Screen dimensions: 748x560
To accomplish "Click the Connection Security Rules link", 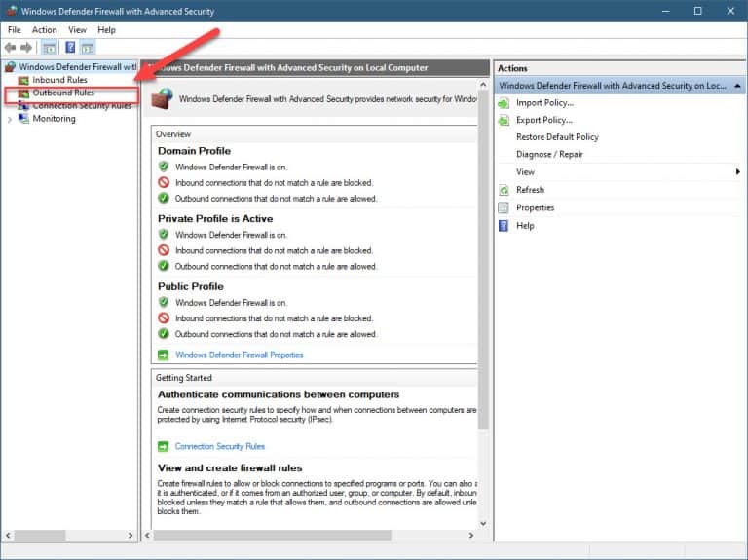I will coord(219,446).
